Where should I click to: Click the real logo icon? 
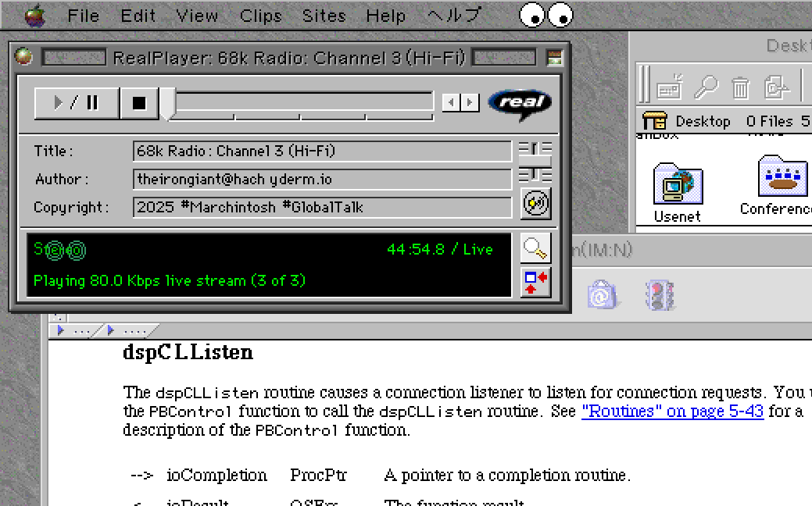[519, 104]
